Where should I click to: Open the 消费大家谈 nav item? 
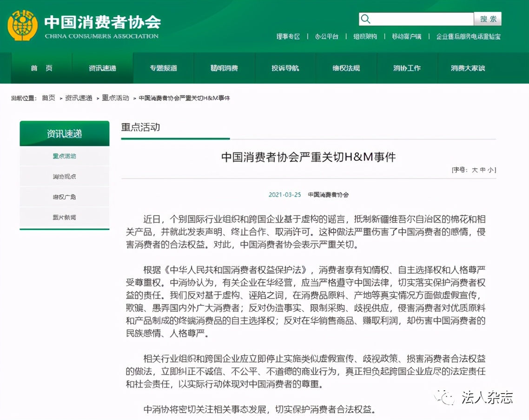tap(469, 68)
